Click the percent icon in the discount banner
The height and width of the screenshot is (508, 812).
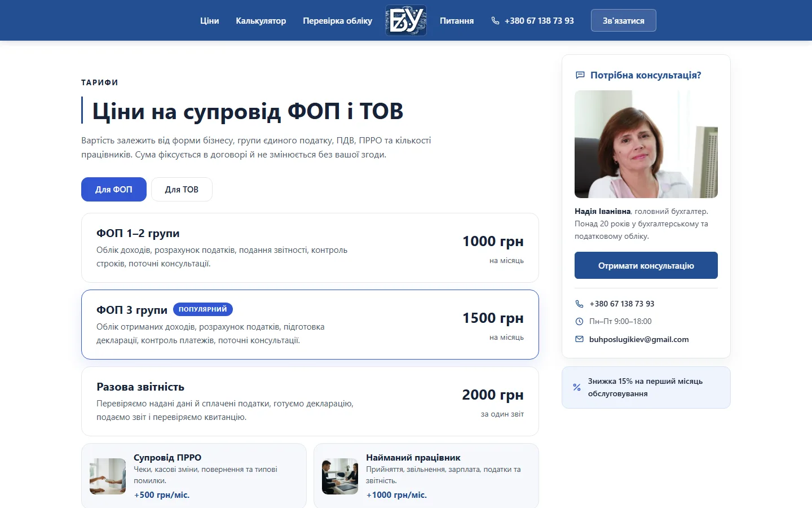577,387
